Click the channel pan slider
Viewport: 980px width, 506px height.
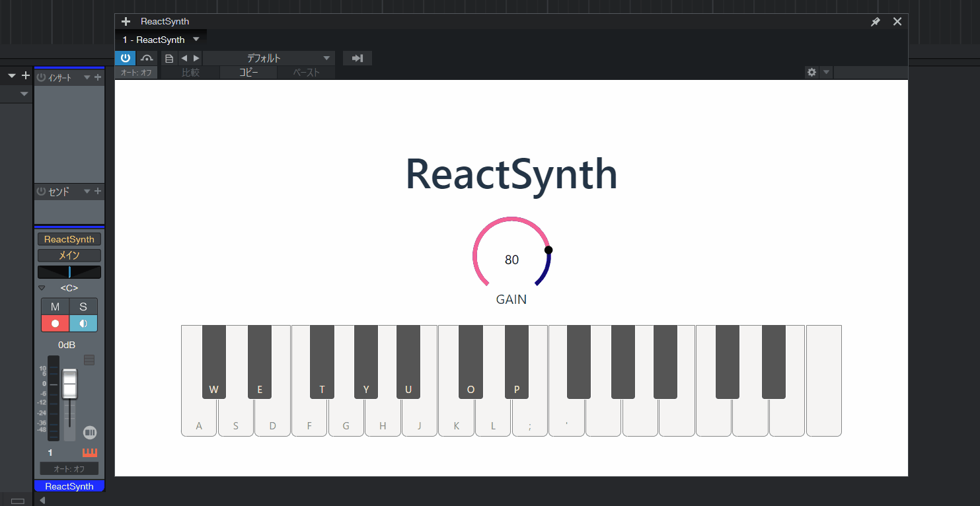69,272
